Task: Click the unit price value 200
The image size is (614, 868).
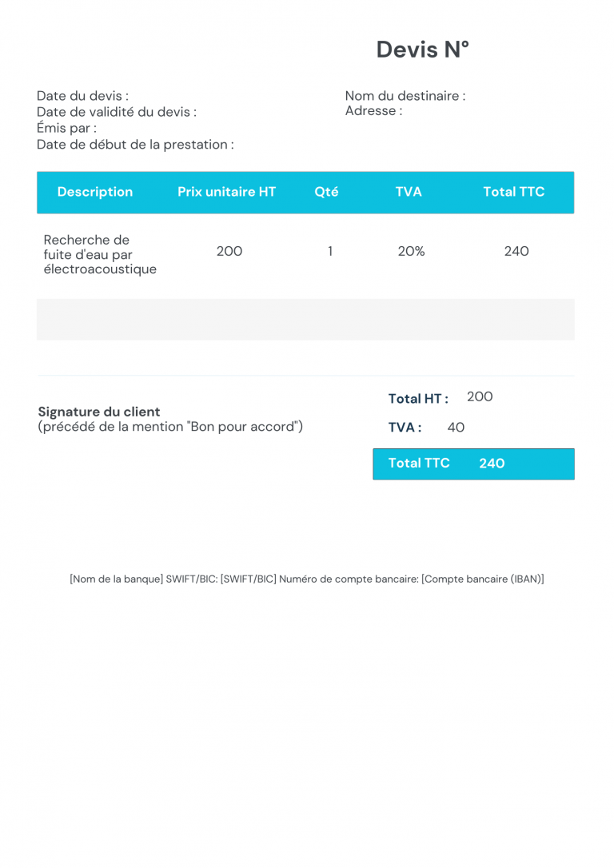Action: [x=229, y=251]
